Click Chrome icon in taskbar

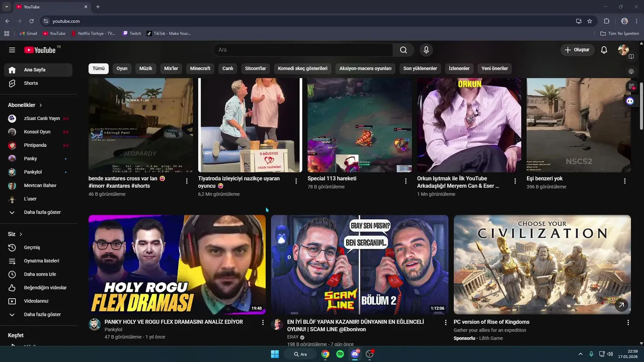point(326,354)
